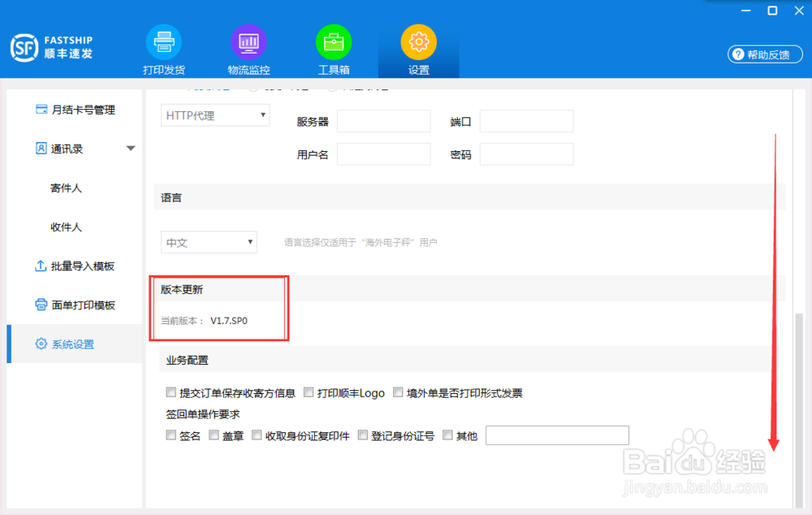Click the 面单打印模板 printer icon
Image resolution: width=812 pixels, height=515 pixels.
(x=41, y=305)
